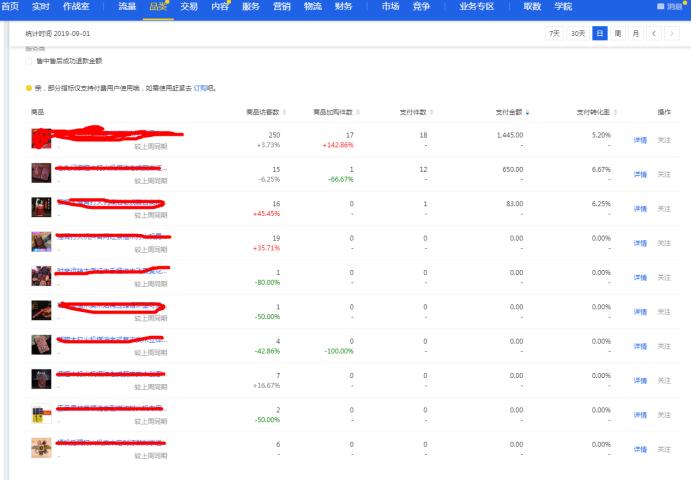Viewport: 692px width, 480px height.
Task: Switch period to 7天
Action: 554,33
